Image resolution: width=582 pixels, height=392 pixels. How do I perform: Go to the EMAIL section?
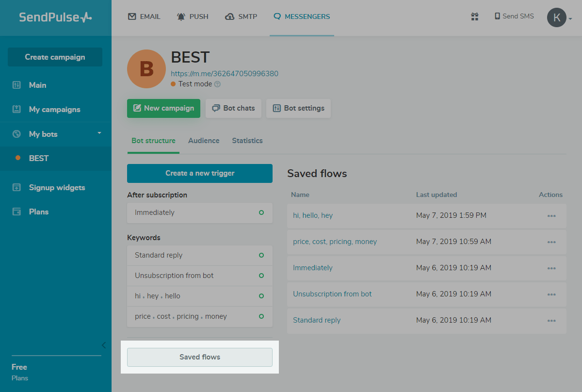point(144,16)
